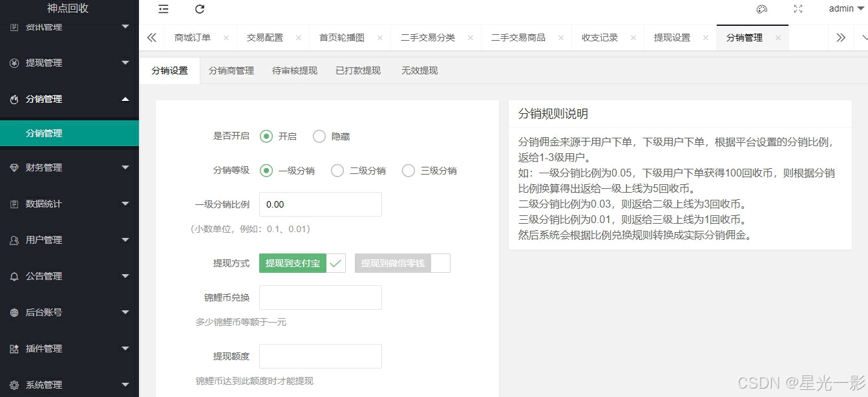Expand the 数据统计 sidebar menu
This screenshot has height=397, width=868.
tap(125, 204)
